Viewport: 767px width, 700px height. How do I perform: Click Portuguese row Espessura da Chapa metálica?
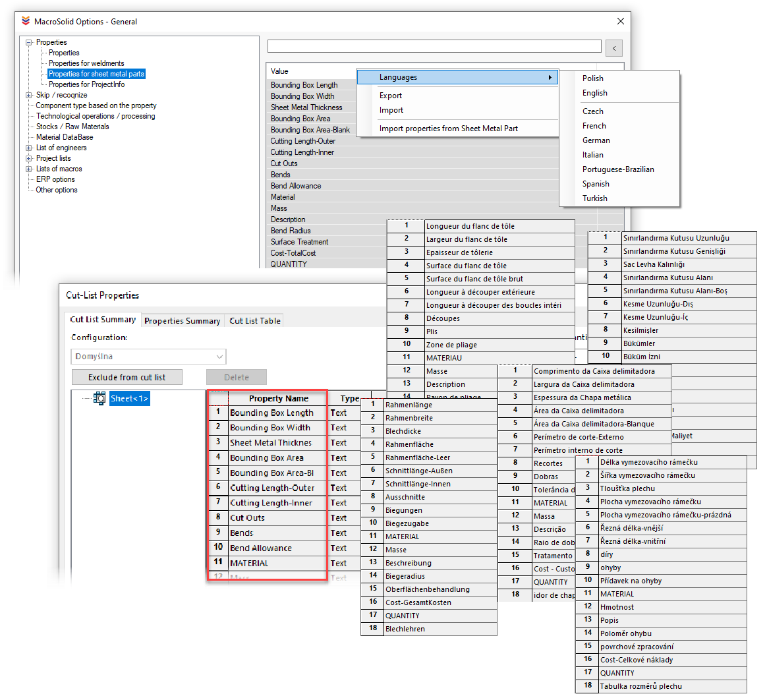[602, 397]
